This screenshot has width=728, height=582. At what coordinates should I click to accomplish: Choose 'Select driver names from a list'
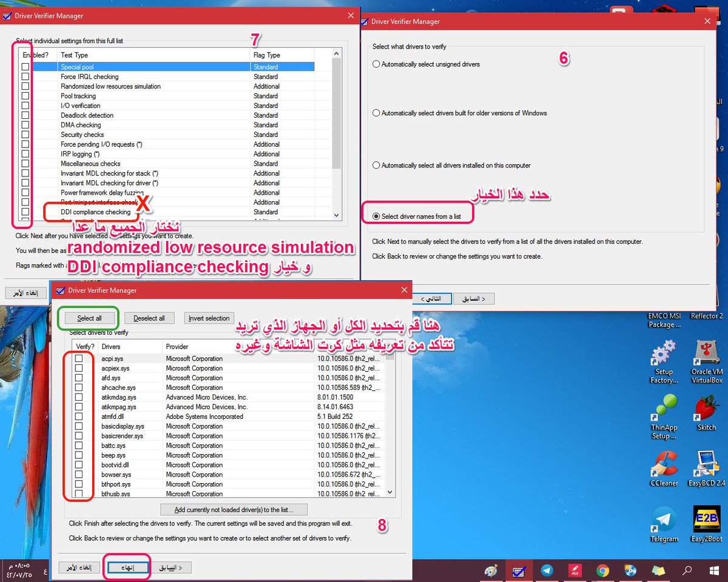[376, 216]
